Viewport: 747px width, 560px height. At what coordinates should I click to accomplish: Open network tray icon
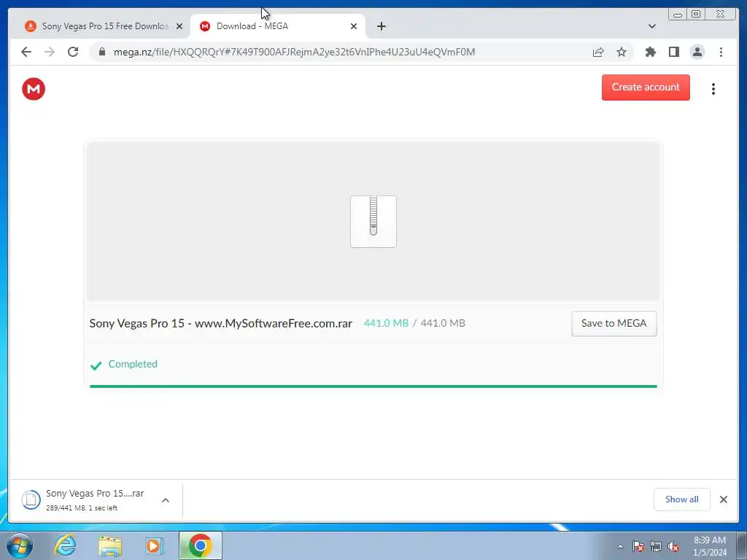(x=656, y=546)
